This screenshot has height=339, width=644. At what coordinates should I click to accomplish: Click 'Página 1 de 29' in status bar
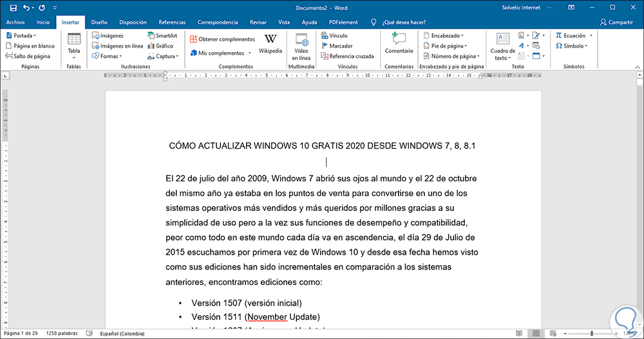21,334
